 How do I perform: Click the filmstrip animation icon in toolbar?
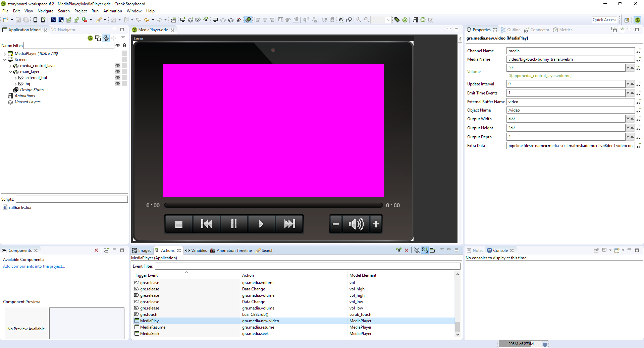tap(415, 20)
